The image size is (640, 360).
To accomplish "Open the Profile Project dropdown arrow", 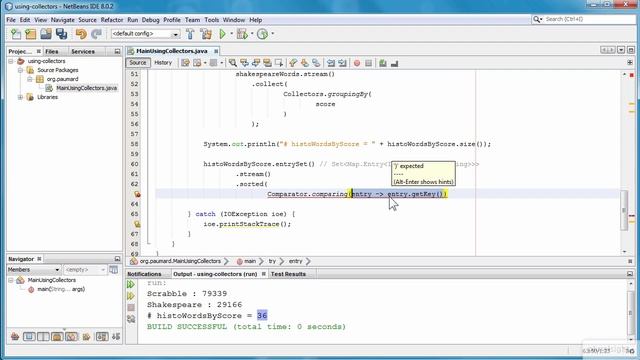I will pos(273,34).
